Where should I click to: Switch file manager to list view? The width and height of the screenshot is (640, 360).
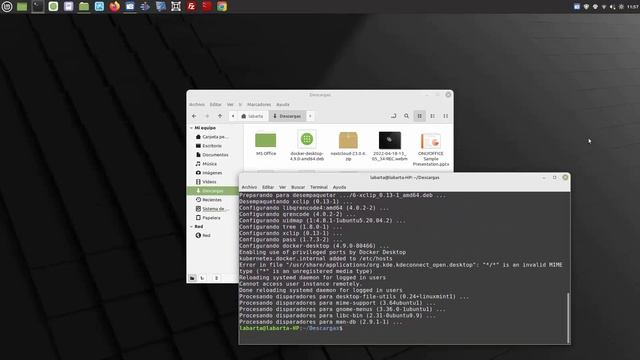(433, 116)
